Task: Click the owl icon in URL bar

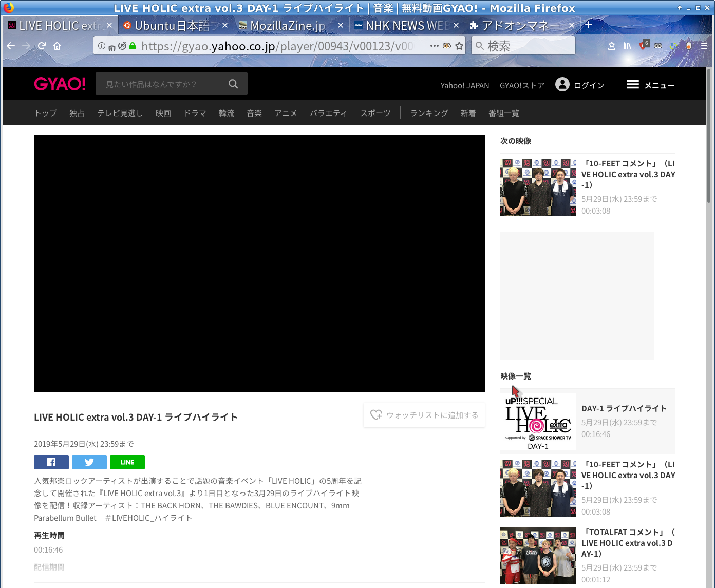Action: pos(447,46)
